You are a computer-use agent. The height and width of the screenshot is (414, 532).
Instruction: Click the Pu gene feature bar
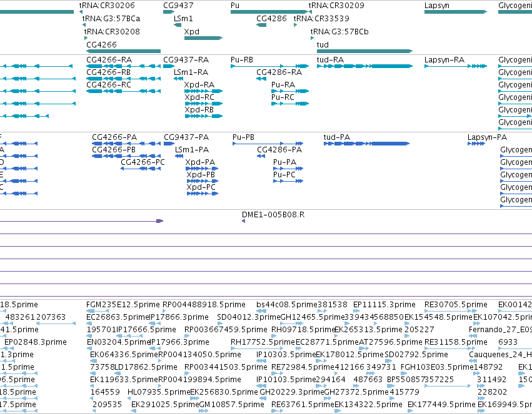(x=269, y=12)
